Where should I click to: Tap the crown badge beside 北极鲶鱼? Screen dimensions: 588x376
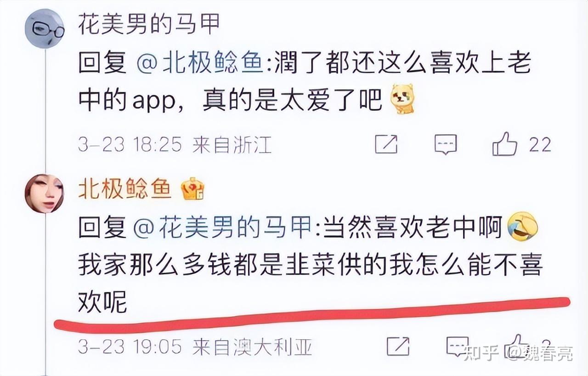pos(193,188)
